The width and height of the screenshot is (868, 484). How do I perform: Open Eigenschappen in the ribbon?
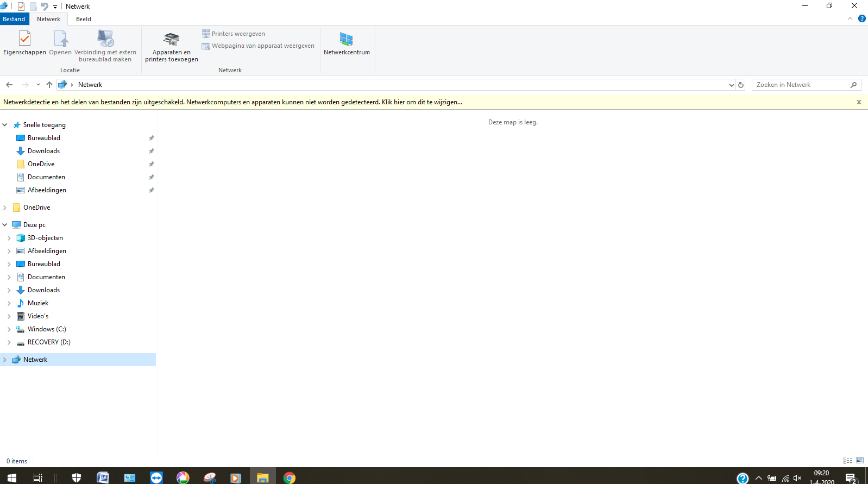(24, 42)
